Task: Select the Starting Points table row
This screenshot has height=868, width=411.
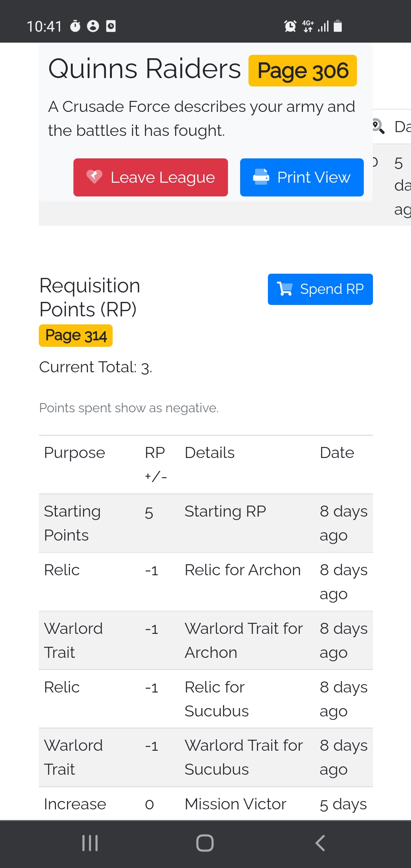Action: click(205, 523)
